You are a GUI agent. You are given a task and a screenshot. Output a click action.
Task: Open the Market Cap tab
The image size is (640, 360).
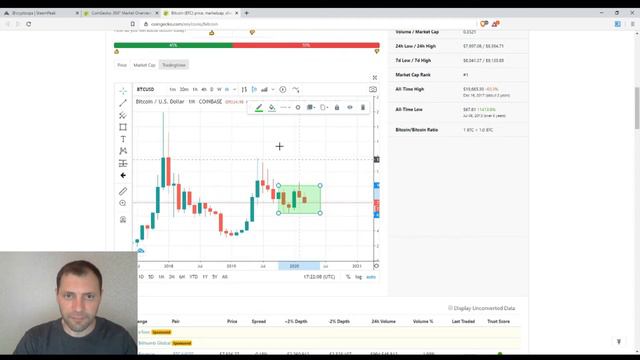[144, 65]
